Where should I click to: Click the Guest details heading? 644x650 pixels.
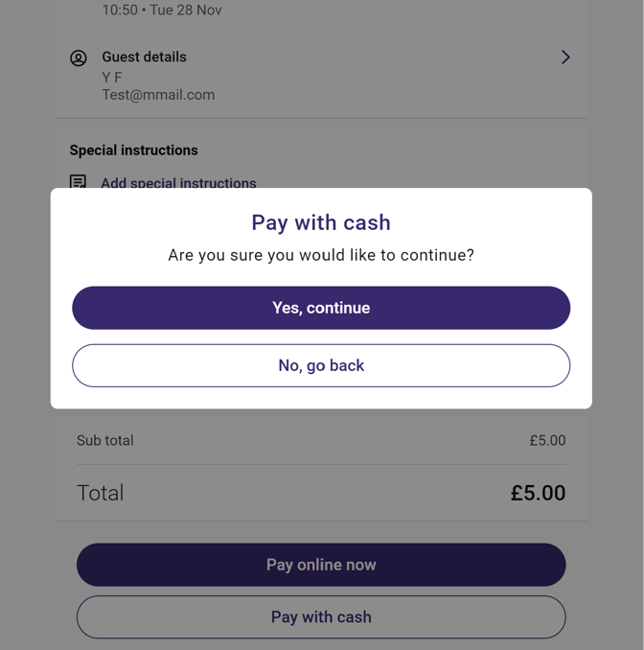[144, 57]
